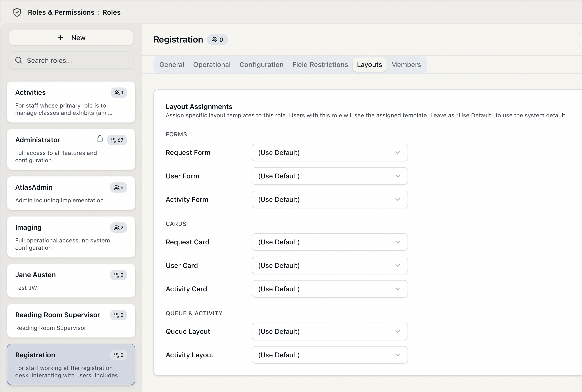Click the members badge on Reading Room Supervisor
Screen dimensions: 582x392
pyautogui.click(x=119, y=315)
